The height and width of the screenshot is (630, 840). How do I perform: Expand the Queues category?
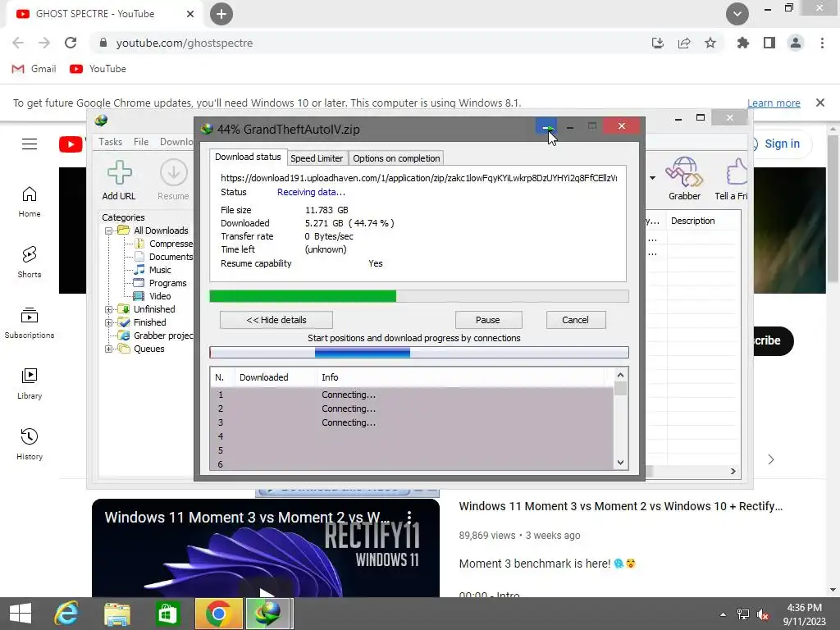[x=109, y=349]
